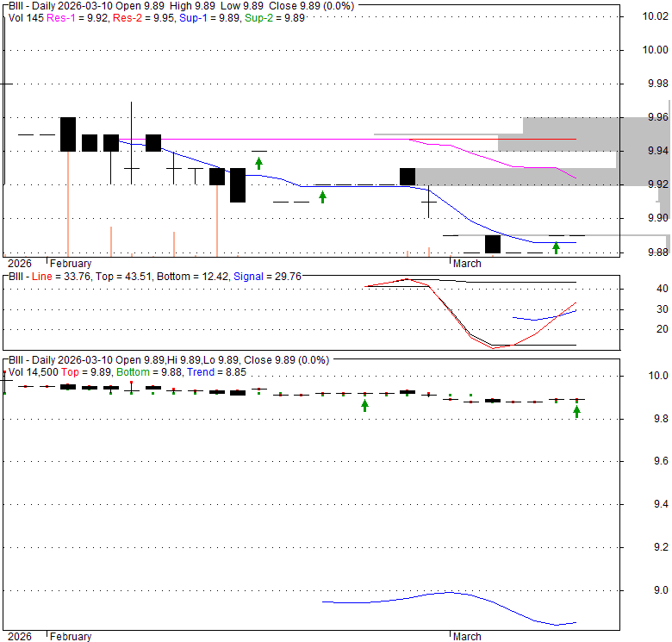The height and width of the screenshot is (642, 672).
Task: Click the Vol 14,500 label in the bottom panel
Action: pyautogui.click(x=34, y=371)
